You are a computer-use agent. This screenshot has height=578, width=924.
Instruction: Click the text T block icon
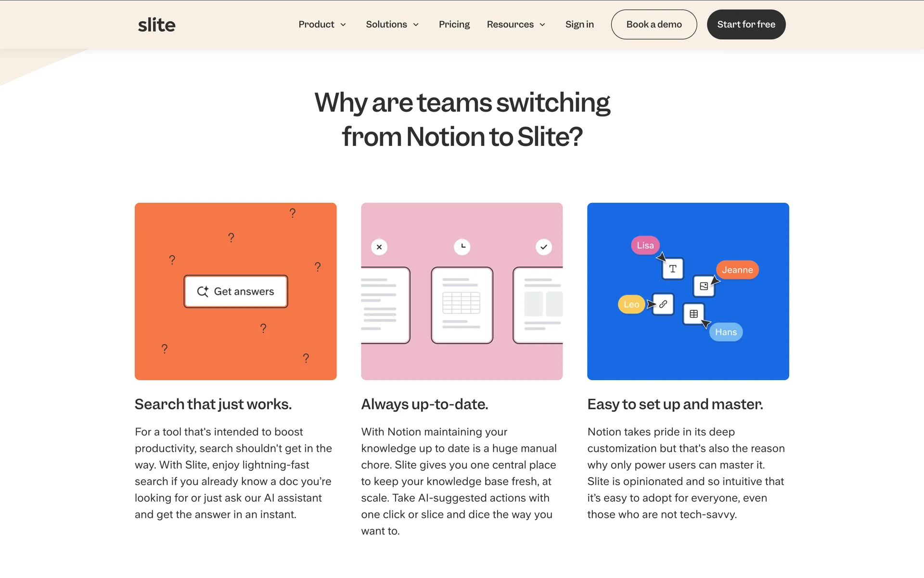[673, 269]
